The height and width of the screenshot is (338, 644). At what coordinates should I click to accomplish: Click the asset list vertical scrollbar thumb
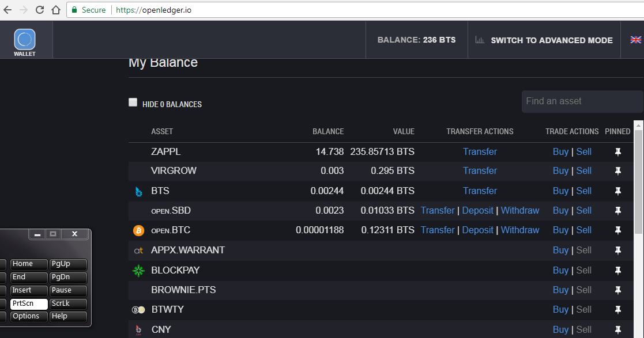[638, 182]
